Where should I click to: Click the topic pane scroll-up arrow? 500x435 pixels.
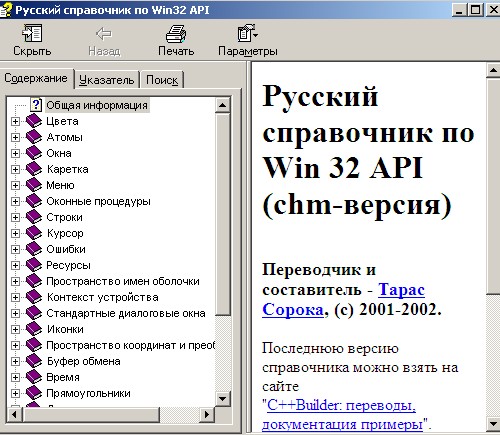(493, 71)
